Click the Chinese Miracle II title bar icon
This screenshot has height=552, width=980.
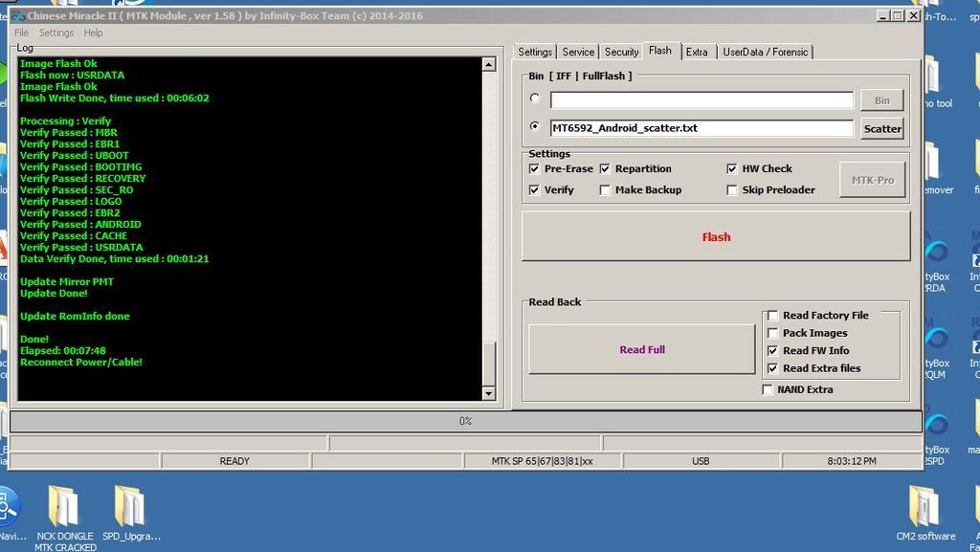[x=18, y=16]
